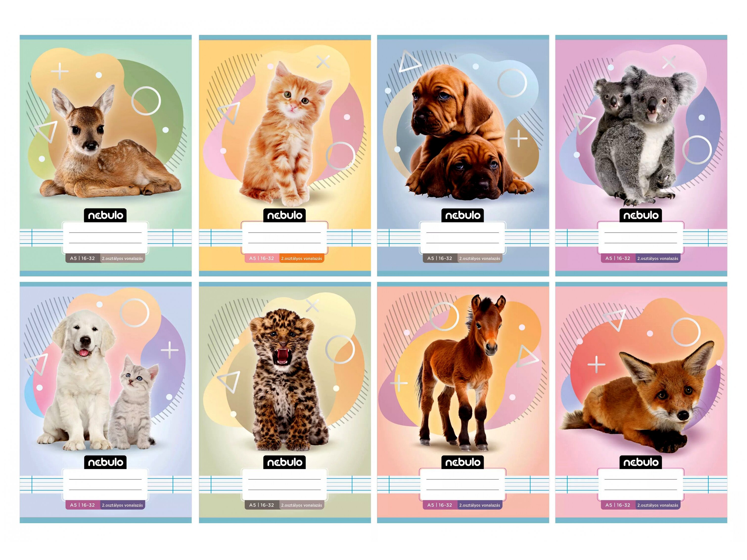This screenshot has height=560, width=747.
Task: Pick the roaring leopard cub cover
Action: click(285, 402)
